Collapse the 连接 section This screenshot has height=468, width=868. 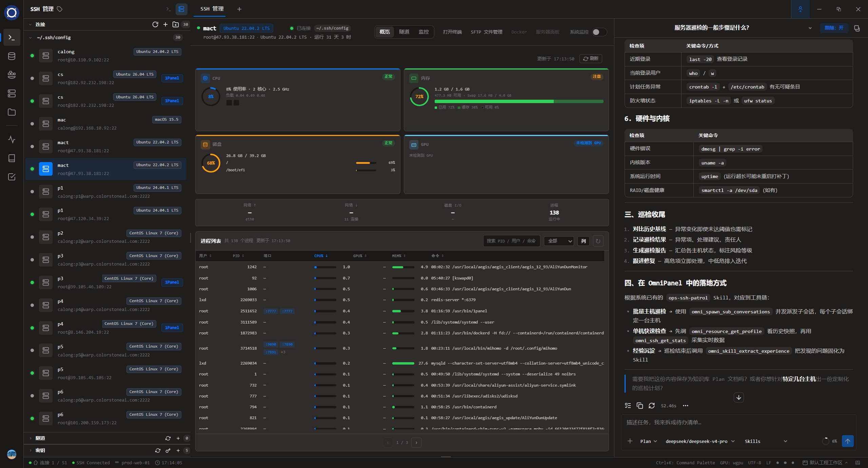(x=30, y=24)
